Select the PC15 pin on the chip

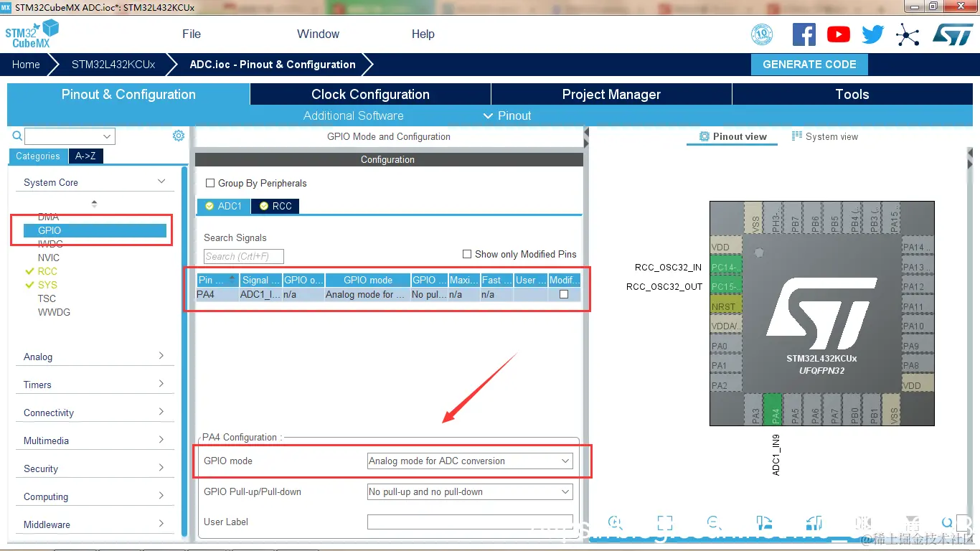tap(725, 286)
